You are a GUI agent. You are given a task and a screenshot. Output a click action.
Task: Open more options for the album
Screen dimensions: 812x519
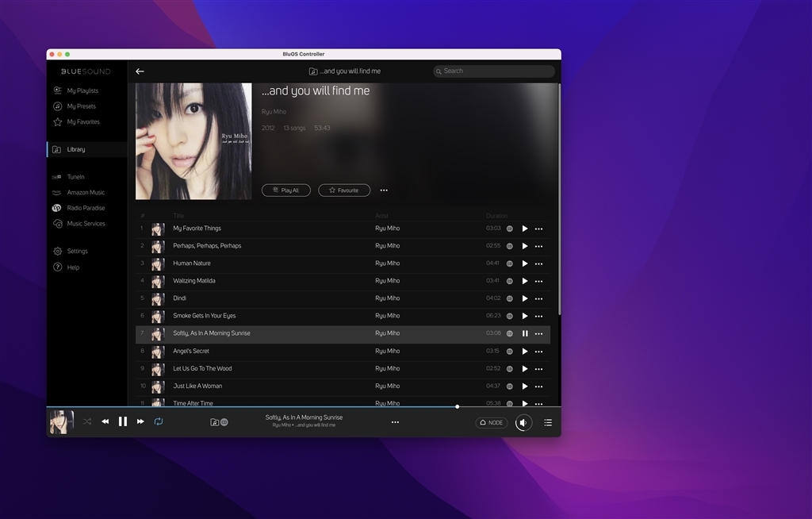pos(384,190)
